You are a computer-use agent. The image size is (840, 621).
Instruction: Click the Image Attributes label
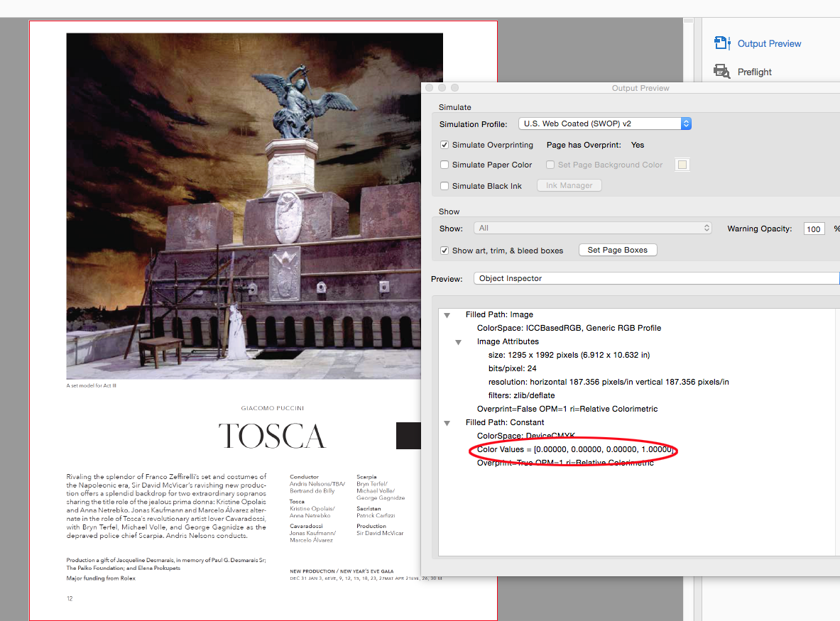pyautogui.click(x=508, y=341)
